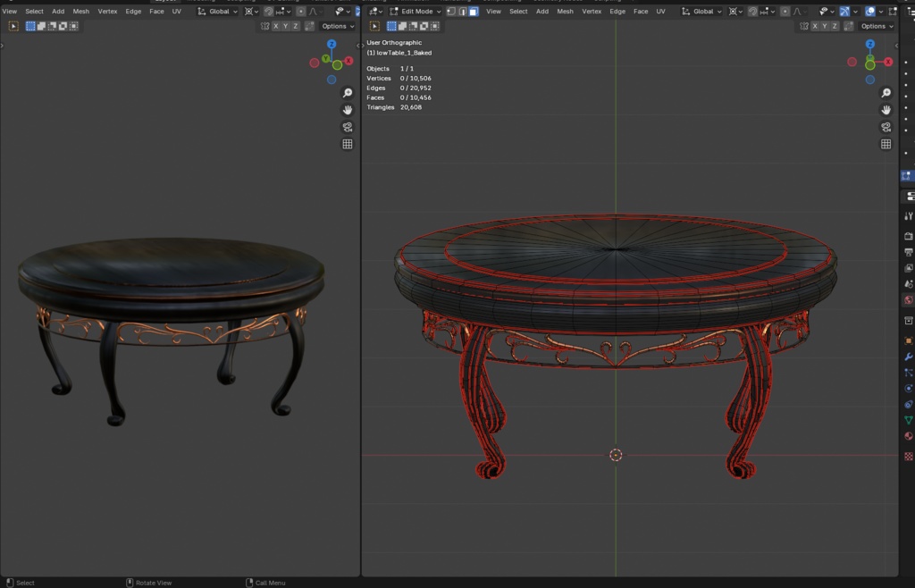Open overlays dropdown arrow in right viewport
The width and height of the screenshot is (915, 588).
(880, 11)
